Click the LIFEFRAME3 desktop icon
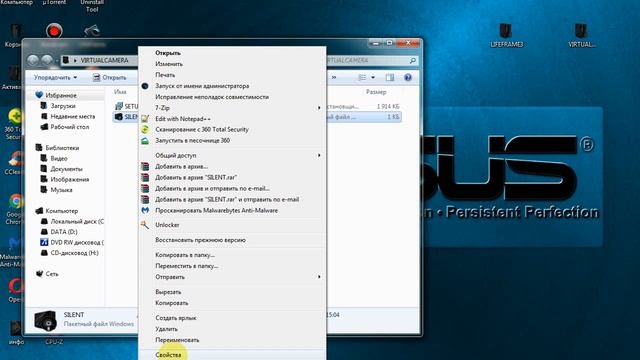This screenshot has height=360, width=640. (x=506, y=36)
